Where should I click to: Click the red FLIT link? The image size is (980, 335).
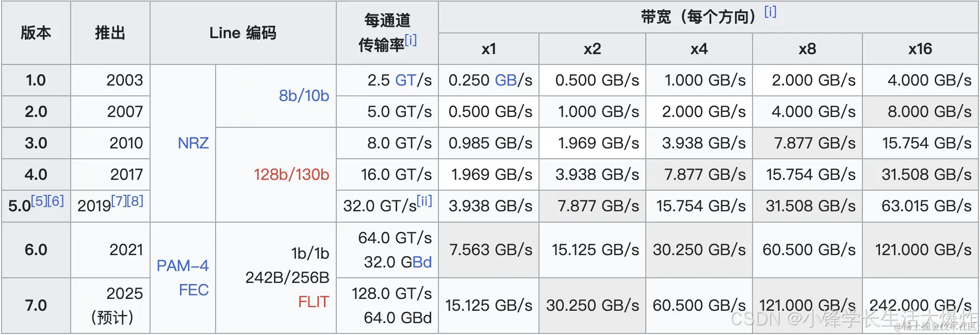(x=314, y=302)
